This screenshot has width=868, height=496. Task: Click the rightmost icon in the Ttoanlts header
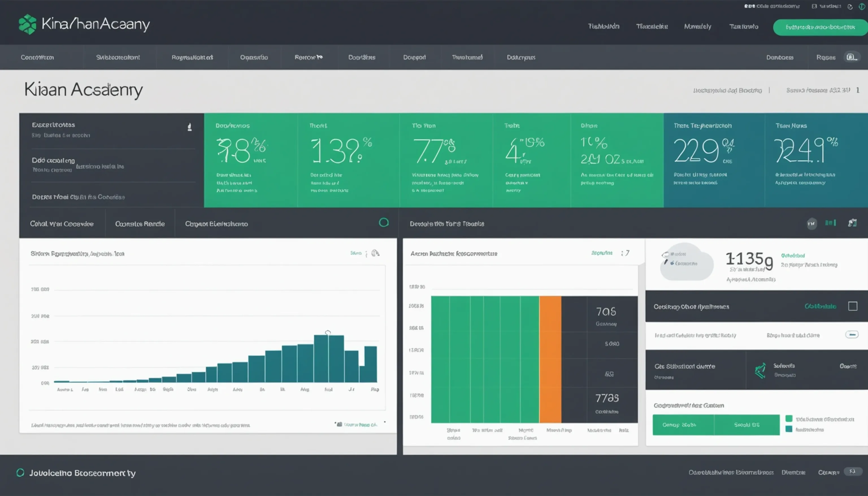pyautogui.click(x=852, y=223)
